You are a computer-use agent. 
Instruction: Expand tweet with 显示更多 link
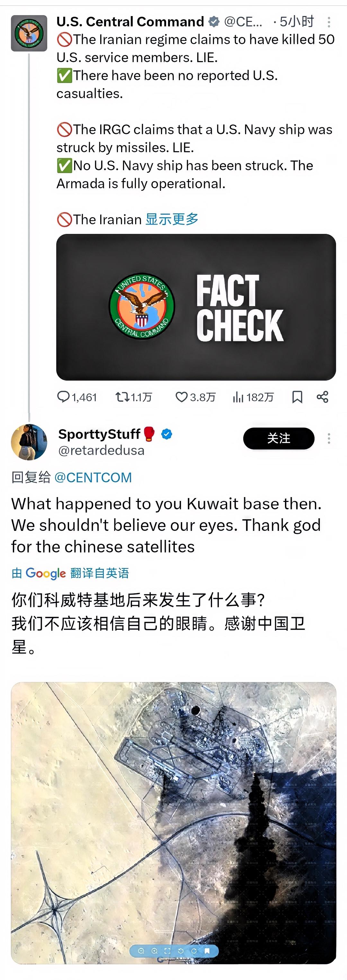point(172,219)
